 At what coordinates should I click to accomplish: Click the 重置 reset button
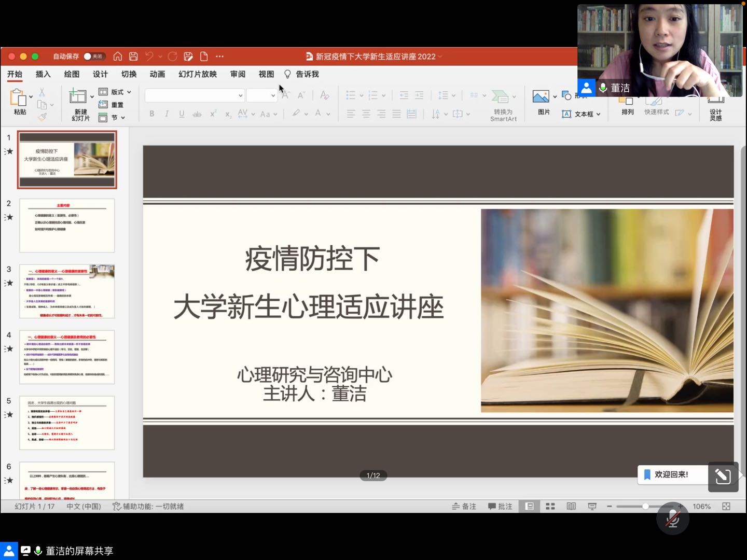pyautogui.click(x=112, y=105)
